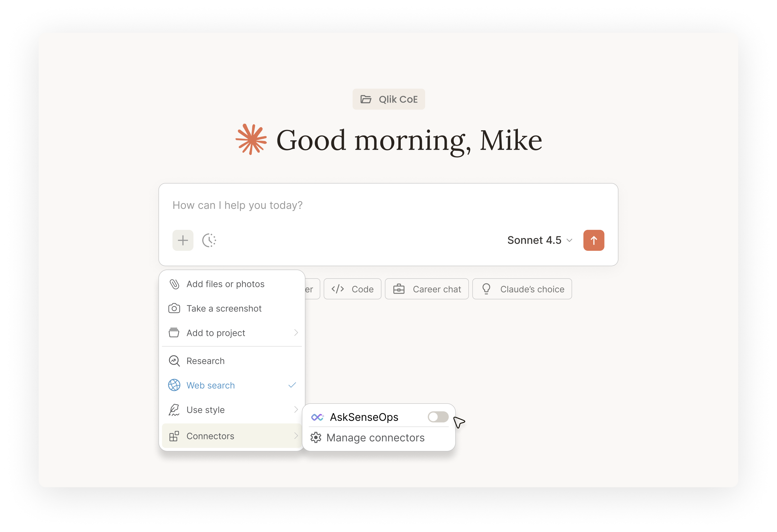Click the paperclip icon for adding files
Screen dimensions: 777x532
[x=174, y=284]
